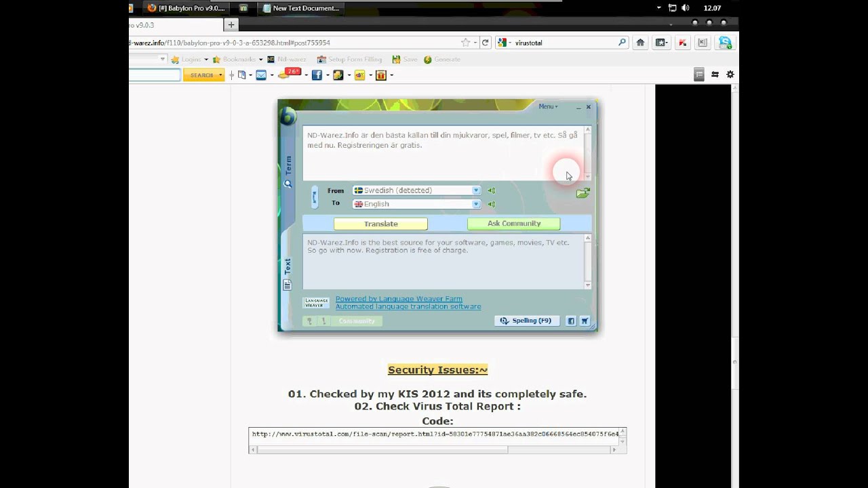This screenshot has width=868, height=488.
Task: Click Setup Form Filling in the toolbar
Action: click(349, 60)
